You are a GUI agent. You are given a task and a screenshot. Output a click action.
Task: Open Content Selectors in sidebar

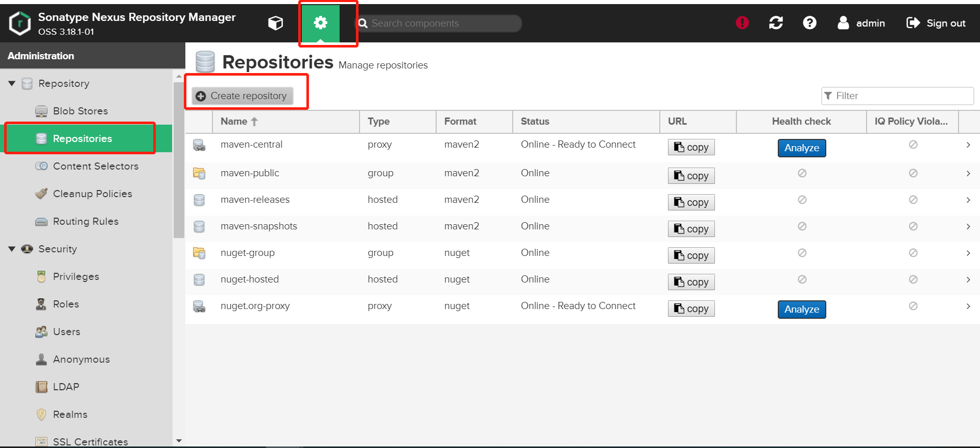pyautogui.click(x=95, y=166)
